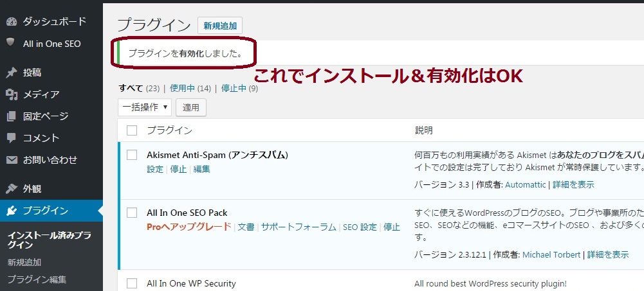The image size is (644, 291).
Task: Open 新規追加 in sidebar submenu
Action: [x=24, y=262]
